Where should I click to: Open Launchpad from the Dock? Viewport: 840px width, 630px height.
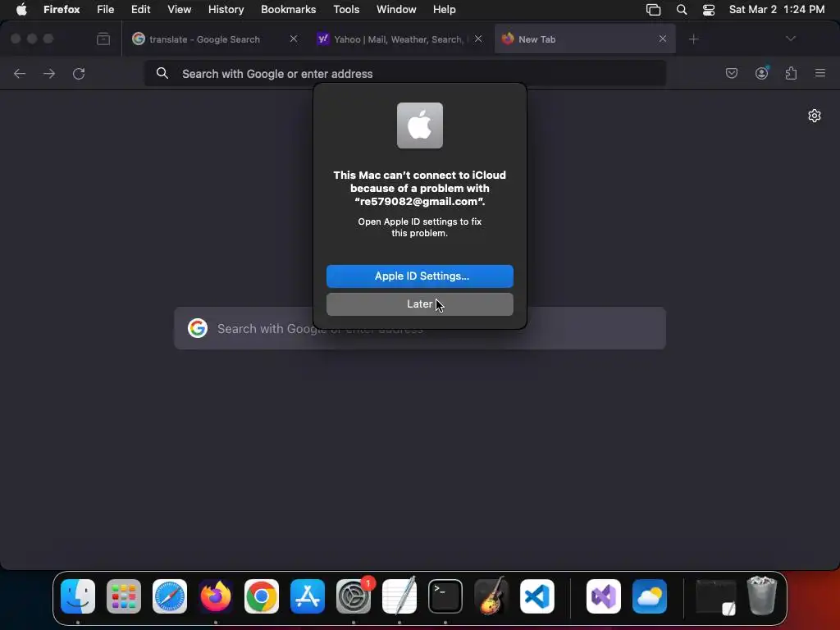pyautogui.click(x=124, y=596)
